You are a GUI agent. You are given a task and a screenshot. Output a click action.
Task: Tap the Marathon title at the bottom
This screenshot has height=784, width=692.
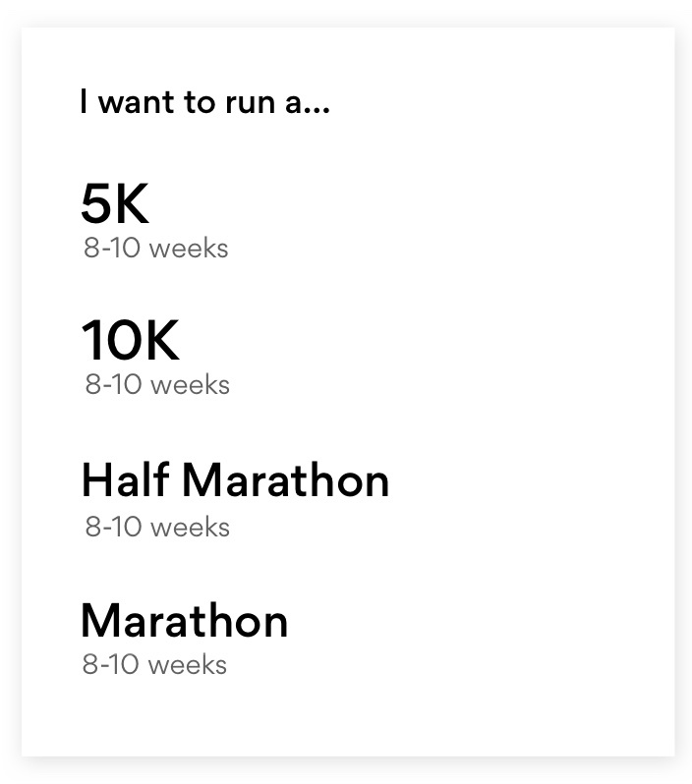pos(184,621)
